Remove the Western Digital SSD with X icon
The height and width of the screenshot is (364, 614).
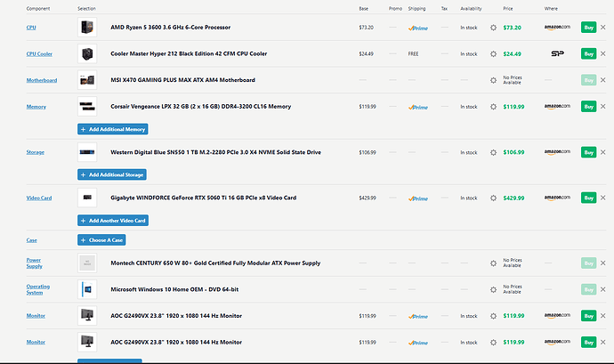604,152
